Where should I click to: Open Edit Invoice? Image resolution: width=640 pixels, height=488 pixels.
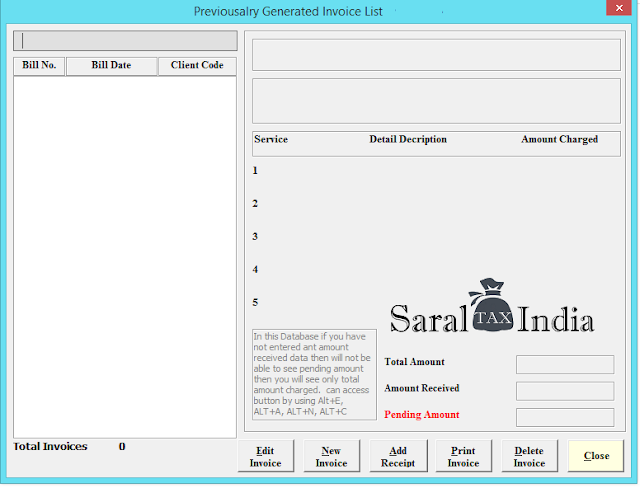pyautogui.click(x=266, y=456)
